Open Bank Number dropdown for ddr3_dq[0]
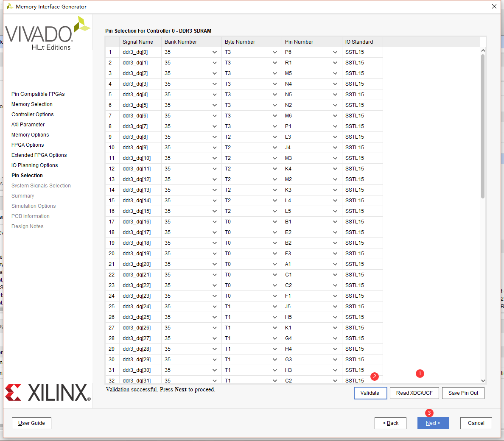 [x=215, y=52]
